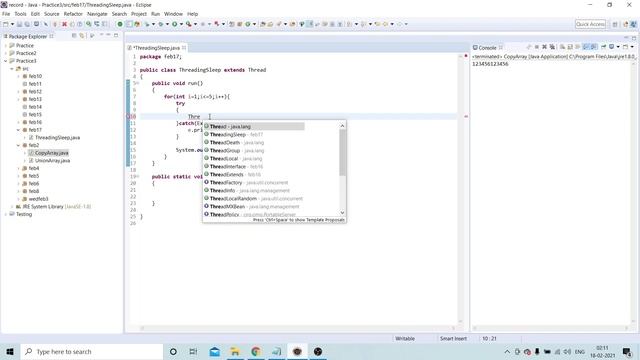Clear the Console output

pos(562,47)
